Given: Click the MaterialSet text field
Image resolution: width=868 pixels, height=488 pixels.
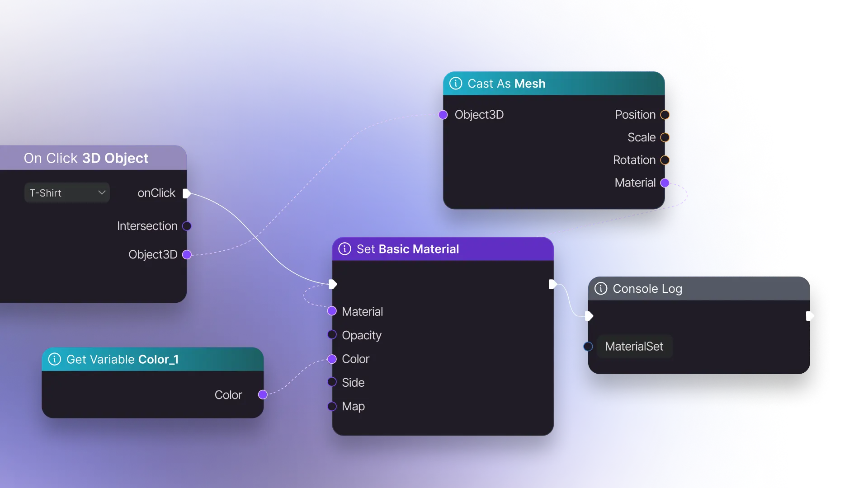Looking at the screenshot, I should 634,347.
